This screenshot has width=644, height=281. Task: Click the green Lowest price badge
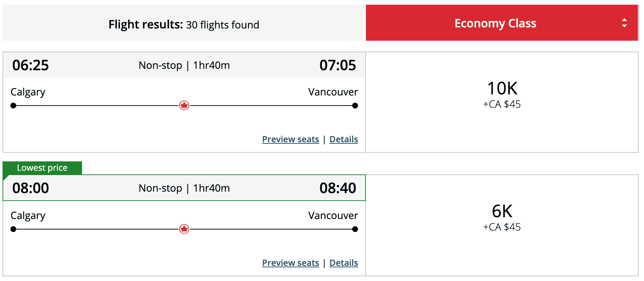tap(42, 168)
